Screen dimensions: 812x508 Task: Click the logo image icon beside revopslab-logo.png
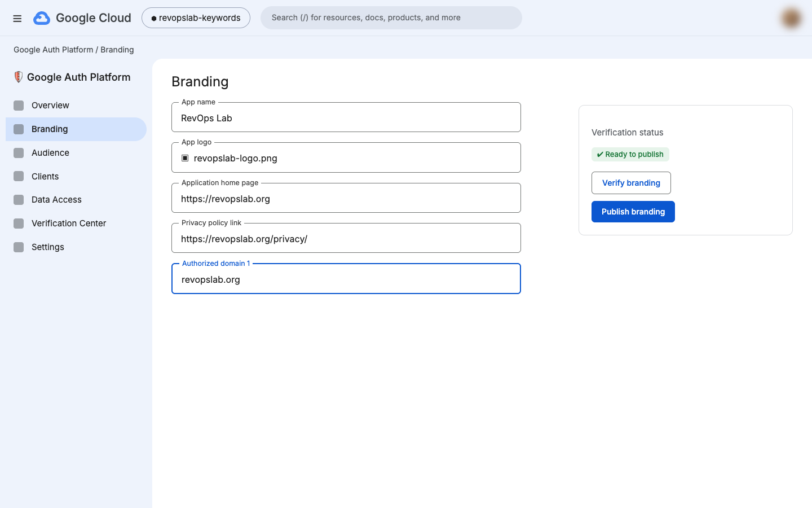pyautogui.click(x=185, y=158)
